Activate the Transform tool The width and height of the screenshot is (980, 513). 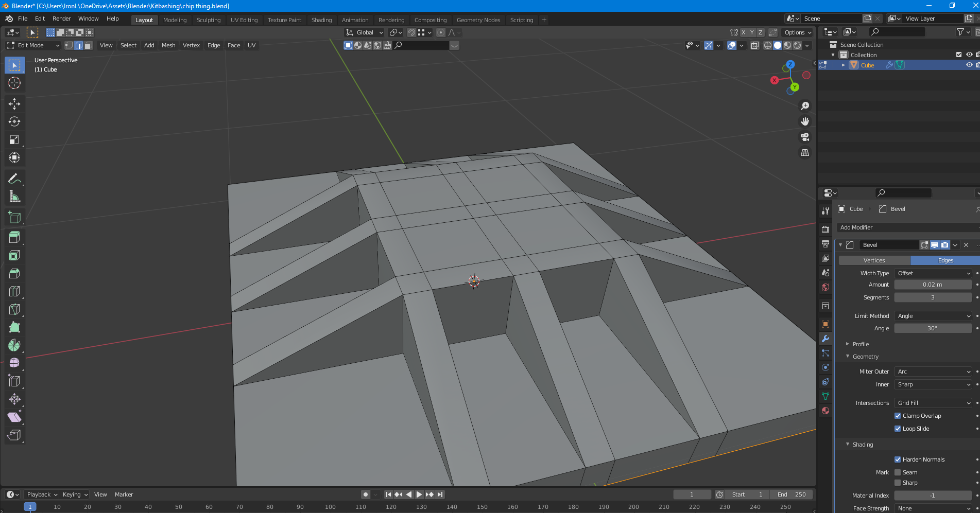14,157
